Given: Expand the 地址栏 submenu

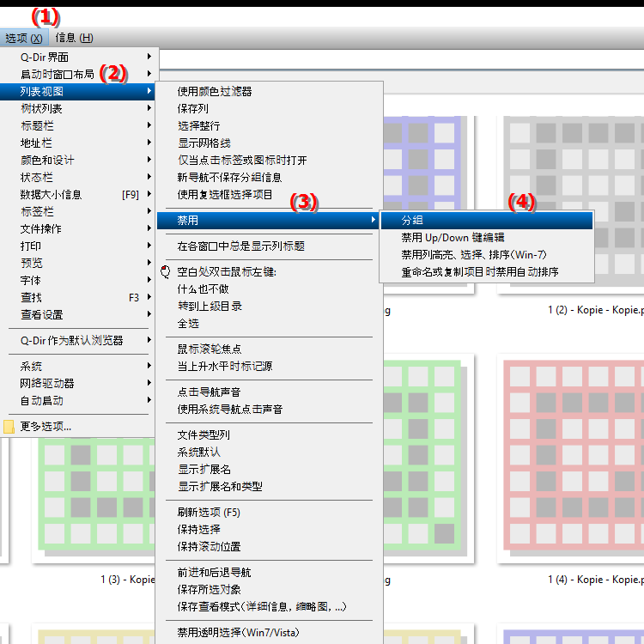Looking at the screenshot, I should (x=77, y=143).
